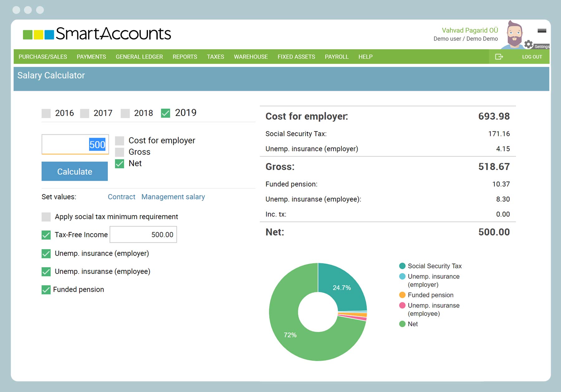Uncheck the Funded pension checkbox

click(x=46, y=290)
